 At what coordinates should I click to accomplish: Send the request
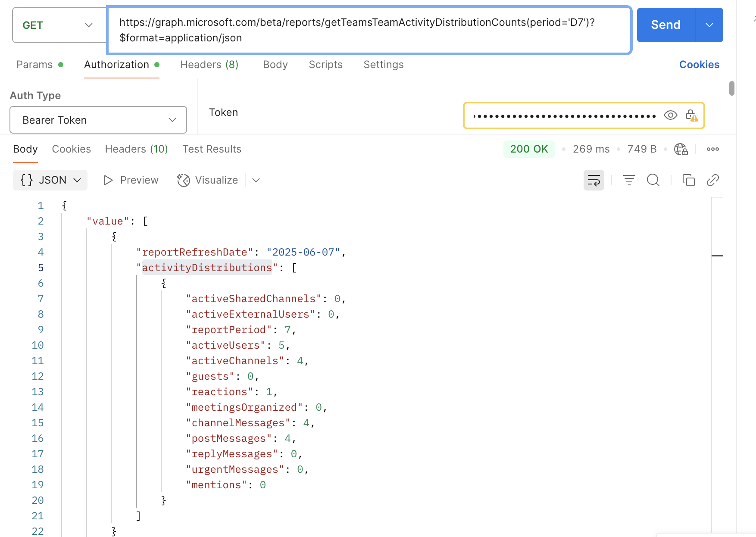click(x=666, y=25)
